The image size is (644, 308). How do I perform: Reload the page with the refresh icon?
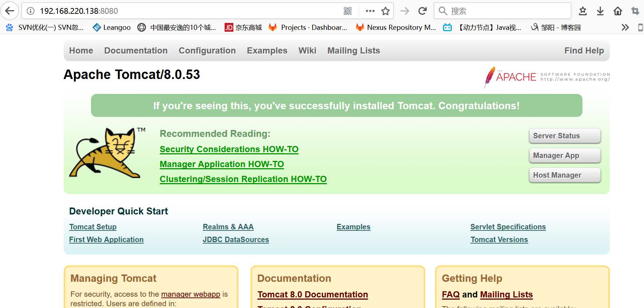(423, 11)
